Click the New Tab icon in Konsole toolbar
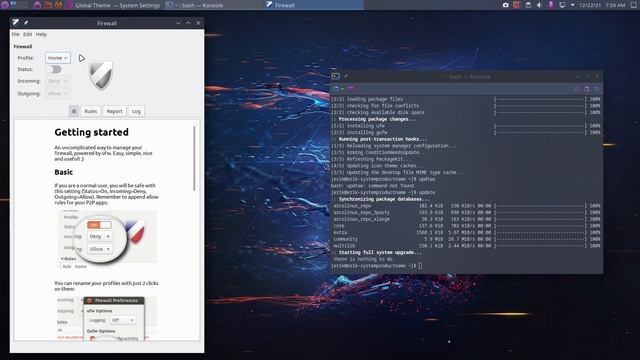 coord(336,89)
